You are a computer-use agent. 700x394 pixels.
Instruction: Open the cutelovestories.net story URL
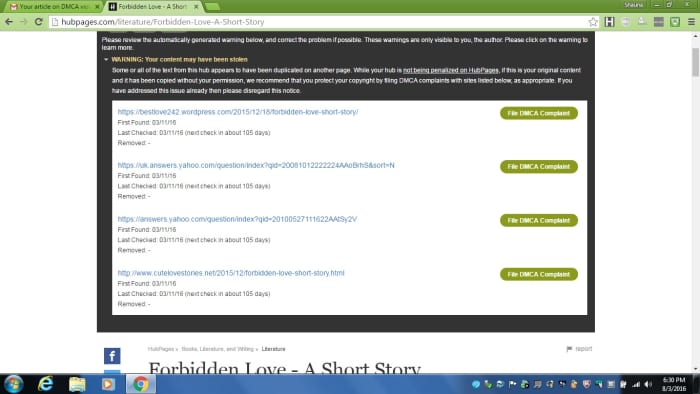click(x=231, y=273)
